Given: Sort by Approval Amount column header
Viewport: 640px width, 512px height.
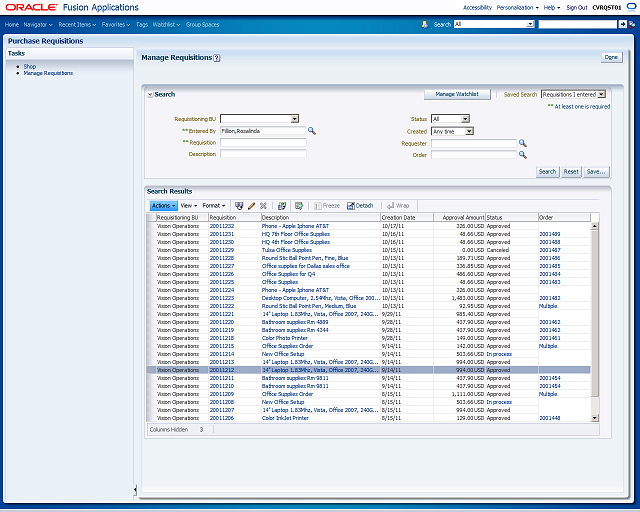Looking at the screenshot, I should pyautogui.click(x=459, y=218).
